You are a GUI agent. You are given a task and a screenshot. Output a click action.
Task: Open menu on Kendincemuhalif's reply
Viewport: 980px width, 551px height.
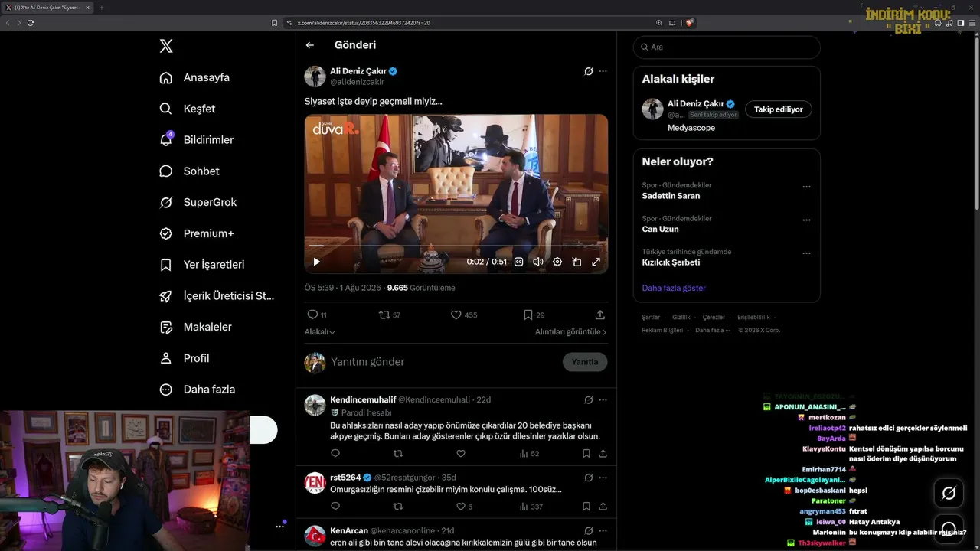click(603, 399)
